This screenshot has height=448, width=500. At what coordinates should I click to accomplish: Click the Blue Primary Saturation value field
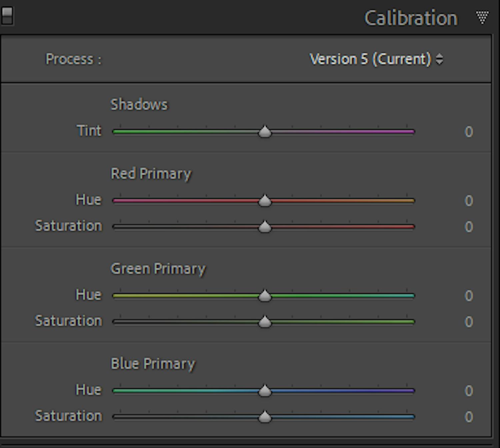point(468,417)
